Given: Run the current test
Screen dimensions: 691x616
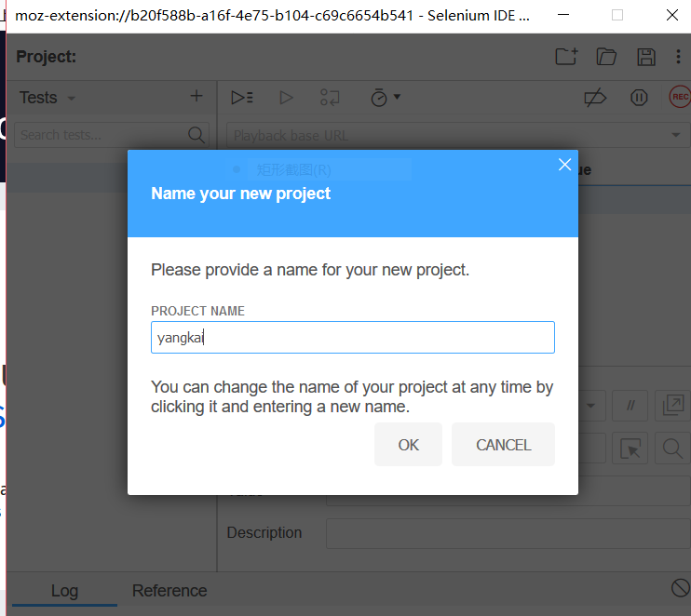Looking at the screenshot, I should (286, 98).
